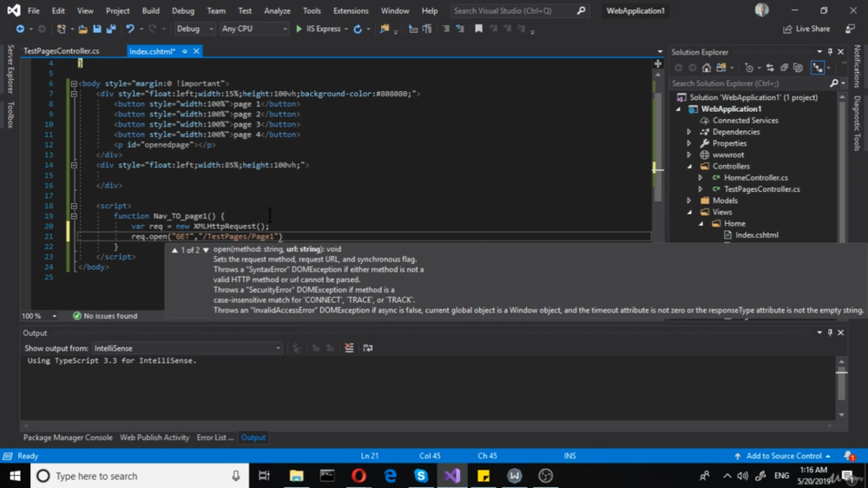Click the Navigate Backward toolbar arrow
The image size is (868, 488).
pyautogui.click(x=20, y=29)
